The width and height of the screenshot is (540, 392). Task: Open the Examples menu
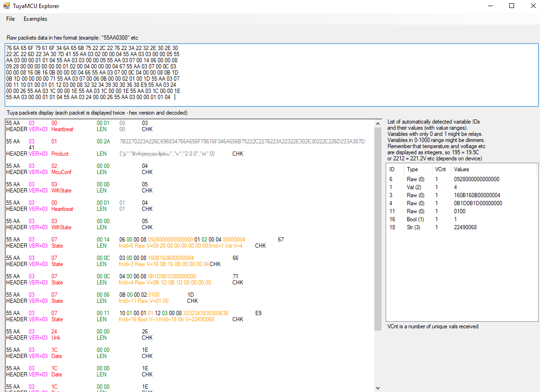tap(35, 19)
